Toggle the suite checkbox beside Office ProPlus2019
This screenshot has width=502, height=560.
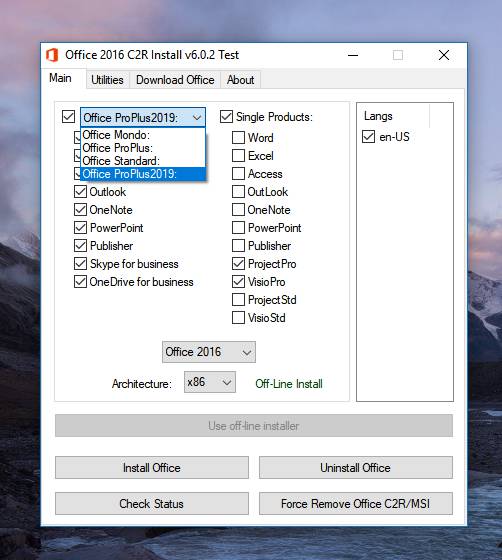68,116
